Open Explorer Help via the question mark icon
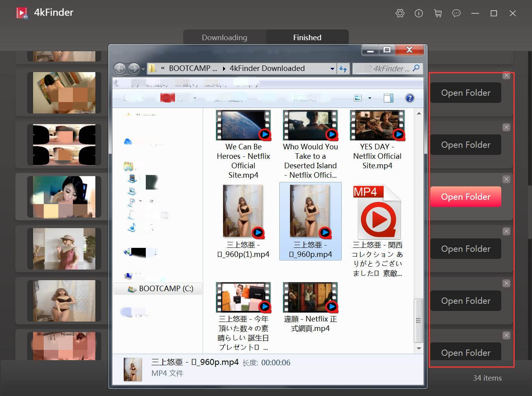532x396 pixels. pos(409,98)
